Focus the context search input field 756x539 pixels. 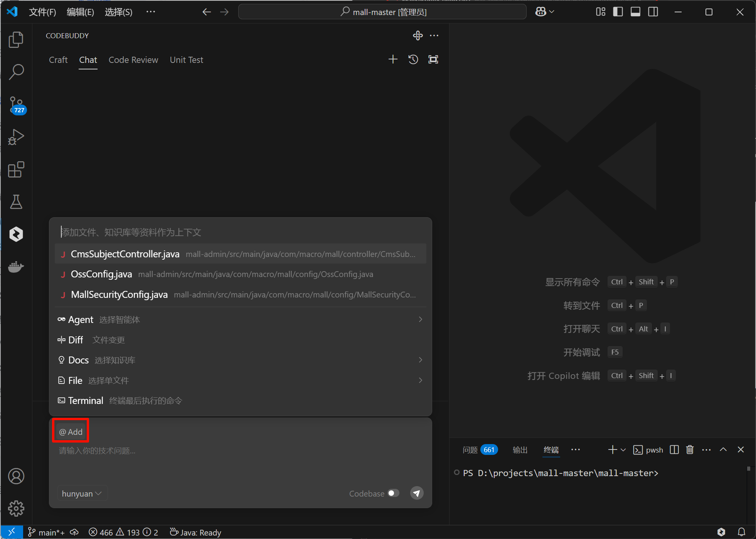(241, 232)
